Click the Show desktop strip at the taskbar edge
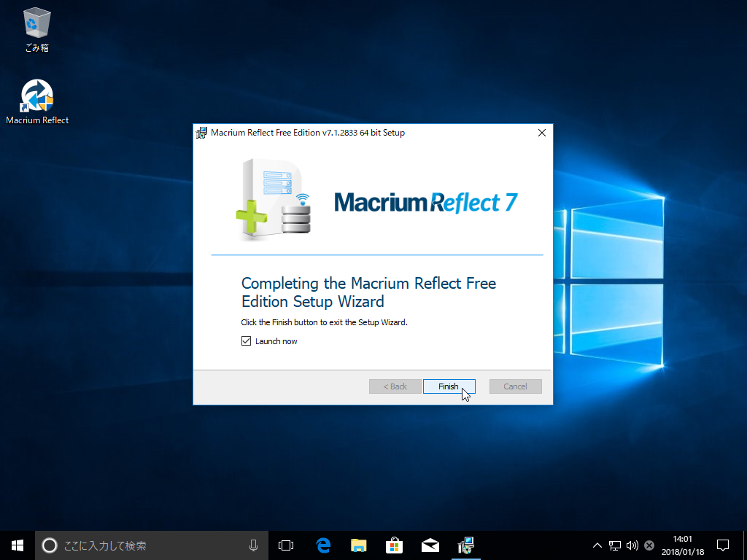 (x=745, y=545)
